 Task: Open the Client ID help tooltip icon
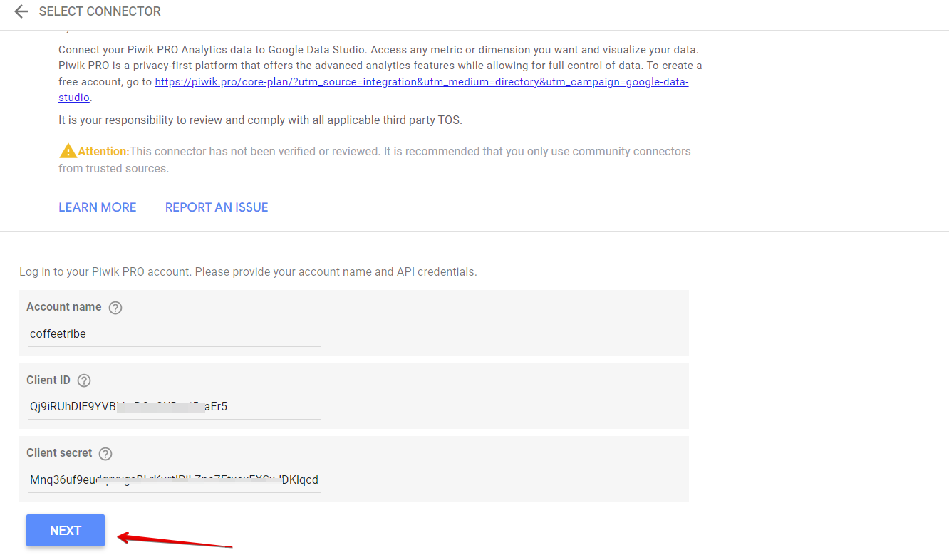click(x=84, y=380)
